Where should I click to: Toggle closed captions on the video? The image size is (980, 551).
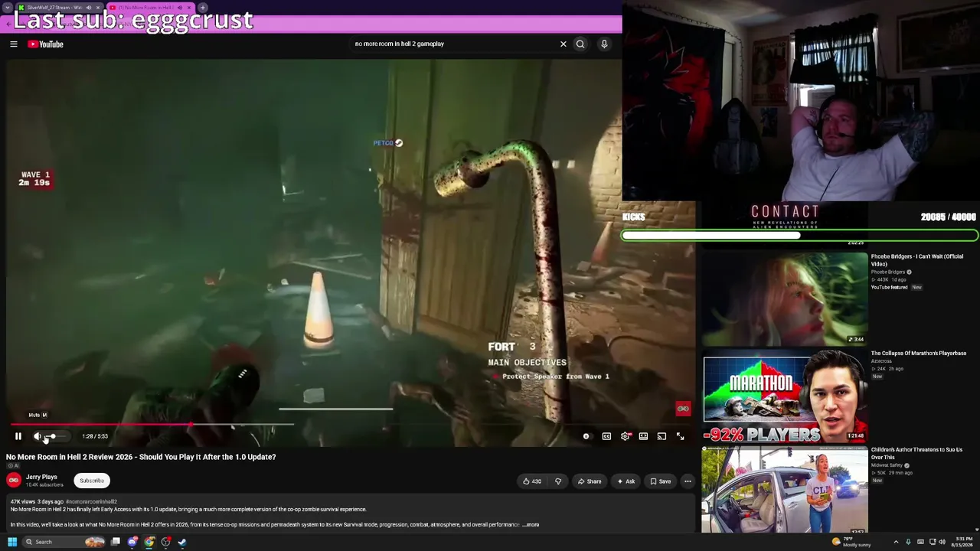pyautogui.click(x=606, y=436)
